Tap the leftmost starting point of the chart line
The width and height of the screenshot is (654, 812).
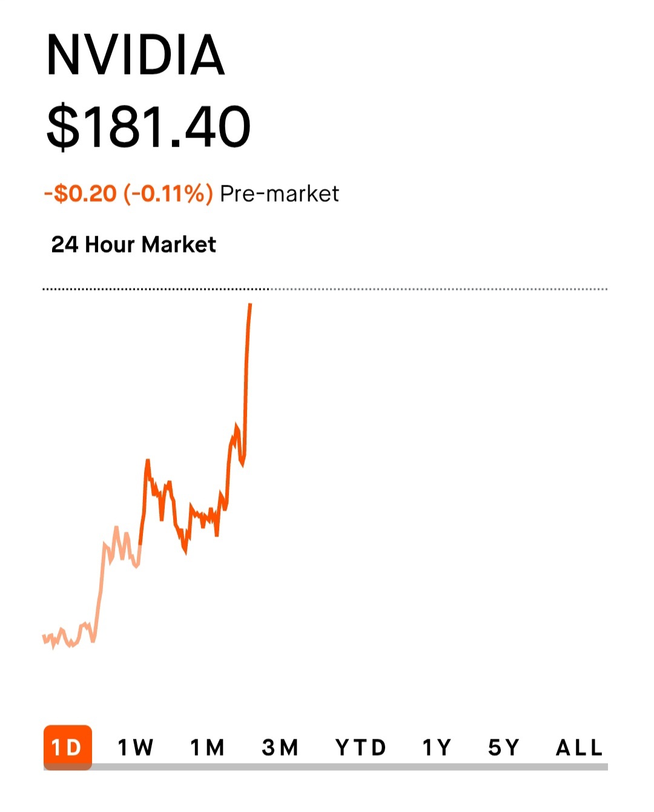pyautogui.click(x=44, y=637)
